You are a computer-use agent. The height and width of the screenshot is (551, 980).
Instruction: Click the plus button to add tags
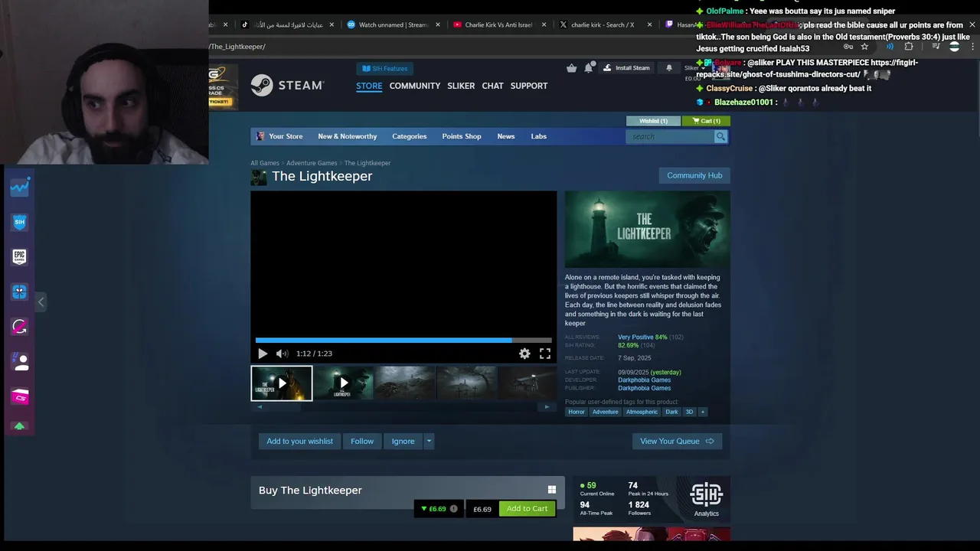pyautogui.click(x=702, y=412)
